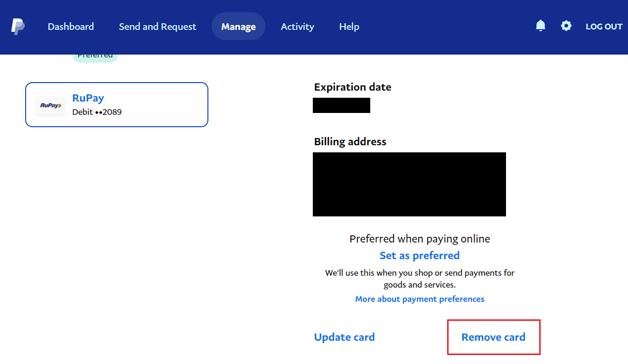Click the Expiration date heading
The height and width of the screenshot is (364, 628).
tap(353, 87)
